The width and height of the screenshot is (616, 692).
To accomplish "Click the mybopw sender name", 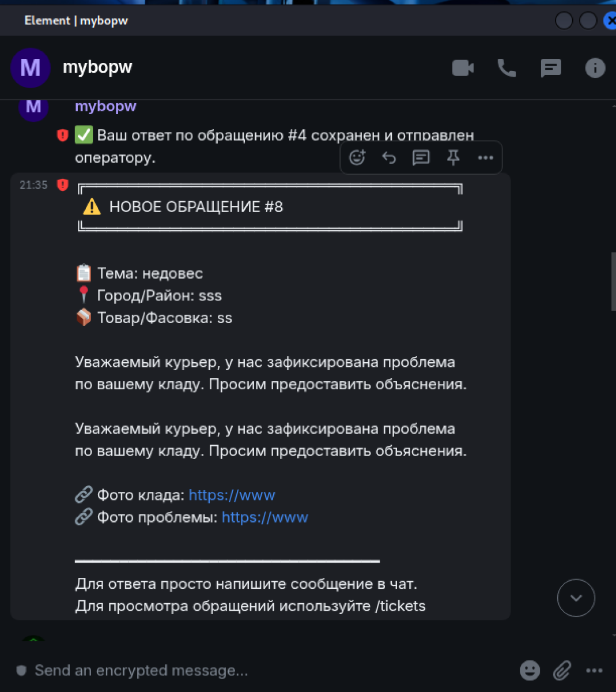I will click(105, 107).
